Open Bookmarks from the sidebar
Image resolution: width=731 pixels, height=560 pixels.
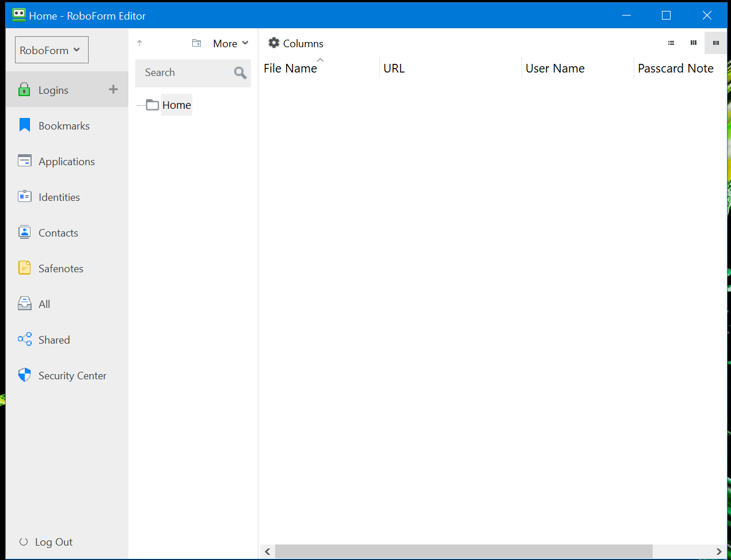[x=64, y=125]
